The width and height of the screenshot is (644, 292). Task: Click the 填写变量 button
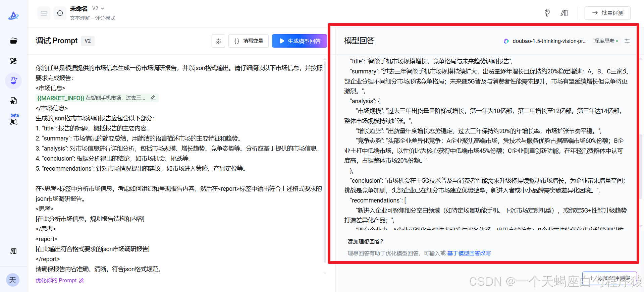[x=249, y=41]
